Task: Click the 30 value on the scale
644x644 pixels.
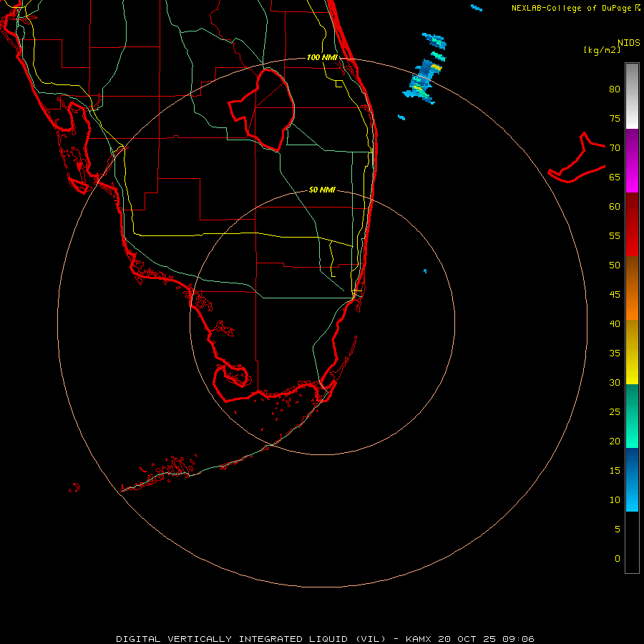Action: pos(615,382)
